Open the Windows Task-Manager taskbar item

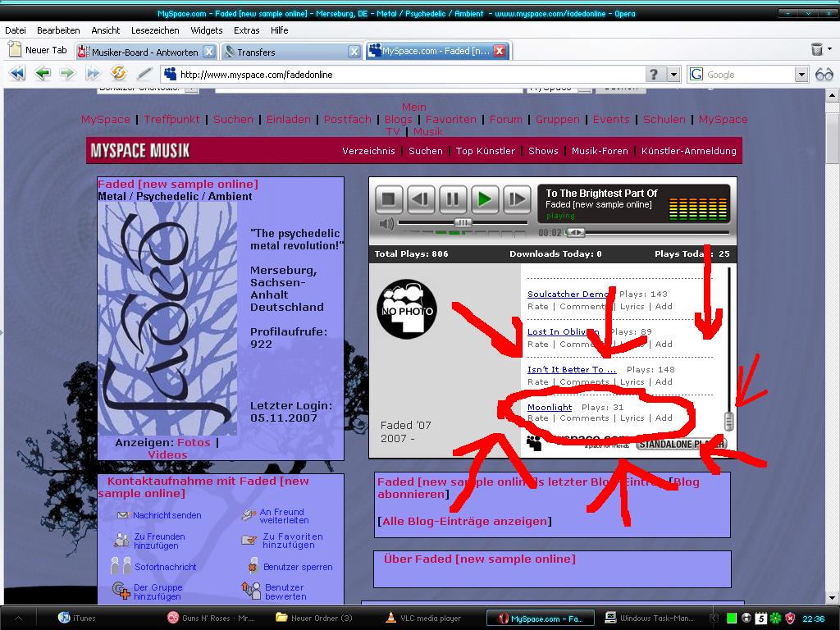pos(649,619)
